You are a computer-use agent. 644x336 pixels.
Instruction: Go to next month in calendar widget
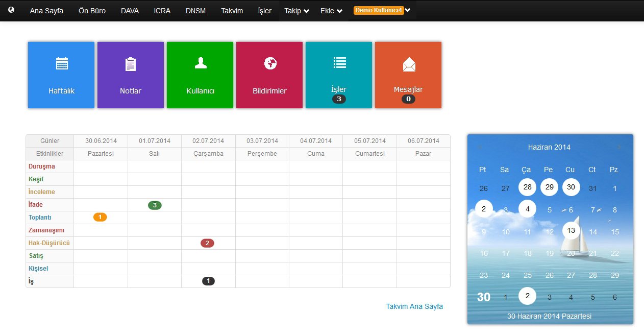(x=619, y=147)
